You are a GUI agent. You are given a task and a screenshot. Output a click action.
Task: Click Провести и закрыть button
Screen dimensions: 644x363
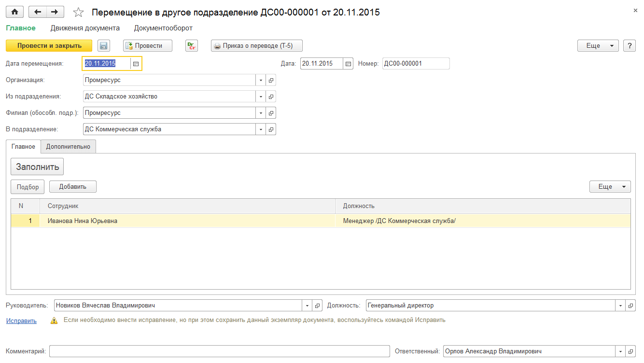[x=49, y=46]
